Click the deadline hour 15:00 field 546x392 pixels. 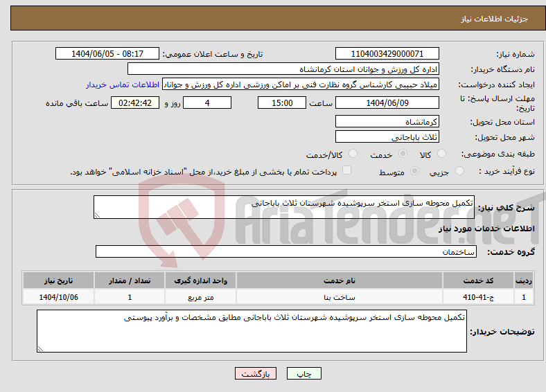pos(282,103)
